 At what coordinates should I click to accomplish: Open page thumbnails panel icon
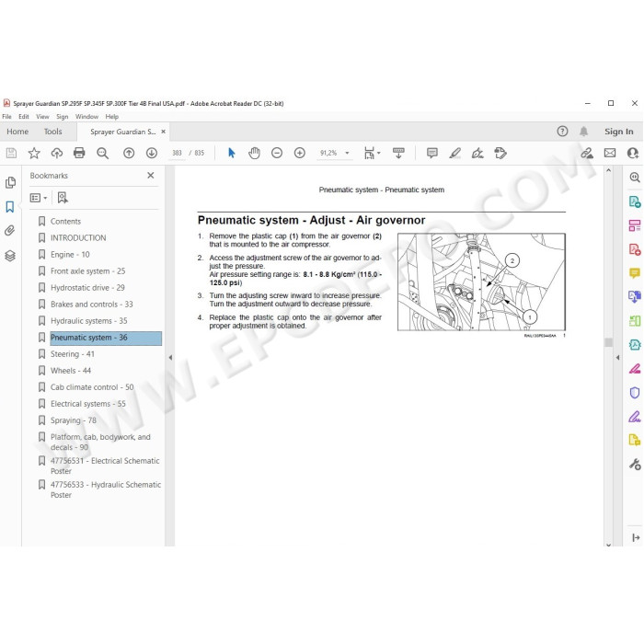tap(11, 182)
